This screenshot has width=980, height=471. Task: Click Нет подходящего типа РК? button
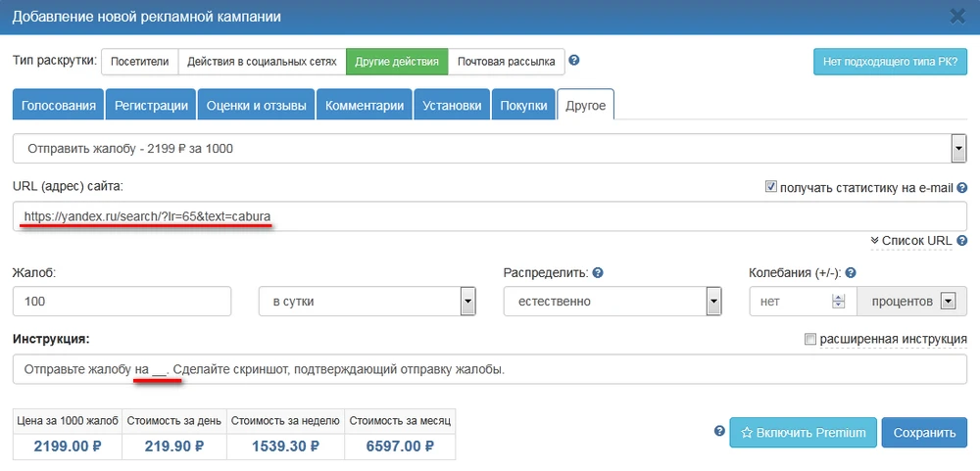coord(890,62)
